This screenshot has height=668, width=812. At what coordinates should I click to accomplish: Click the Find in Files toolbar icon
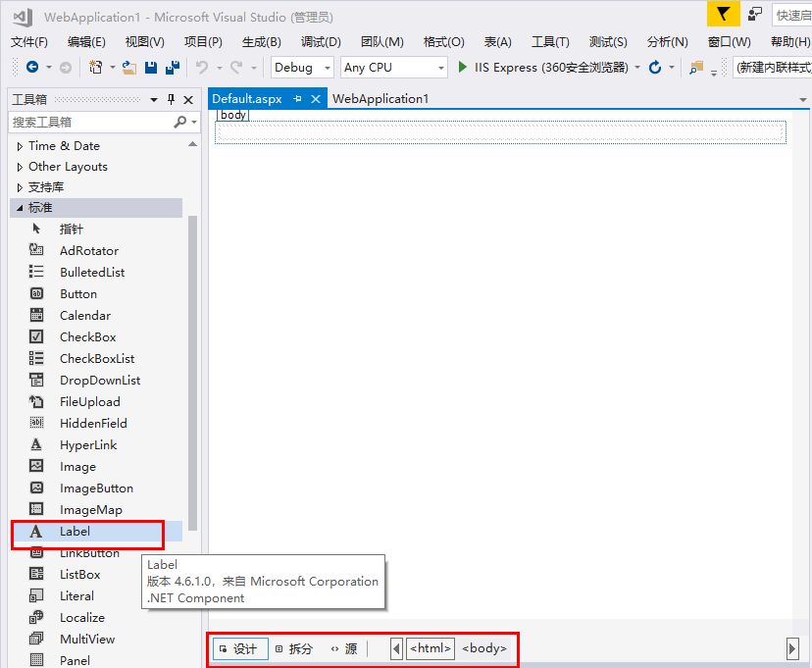click(x=696, y=68)
